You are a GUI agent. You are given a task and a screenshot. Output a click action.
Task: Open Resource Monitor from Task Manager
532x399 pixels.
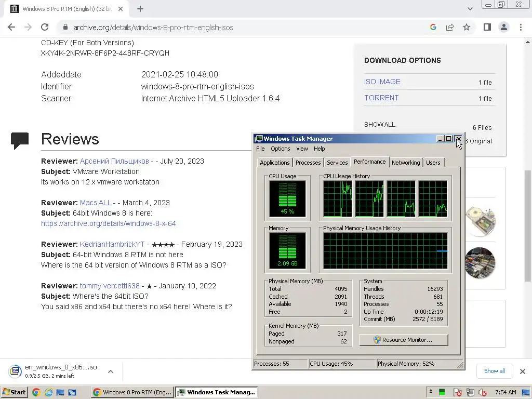click(404, 340)
